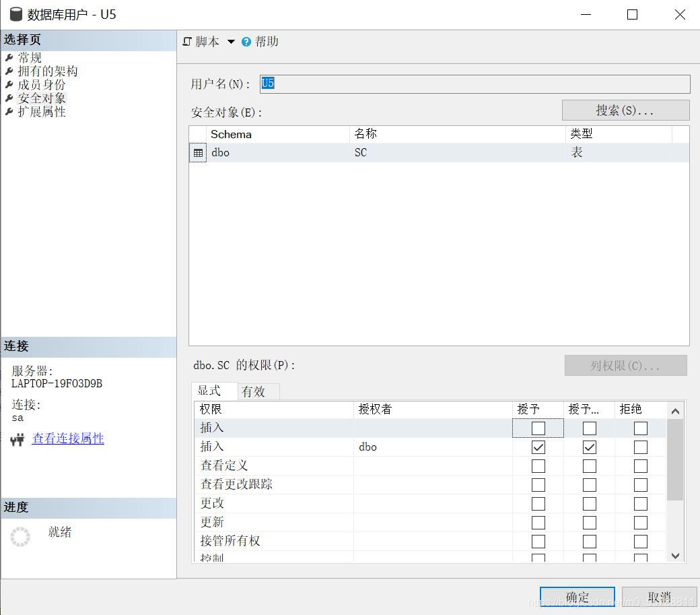Uncheck 授予 for 插入 row by dbo

[x=538, y=447]
